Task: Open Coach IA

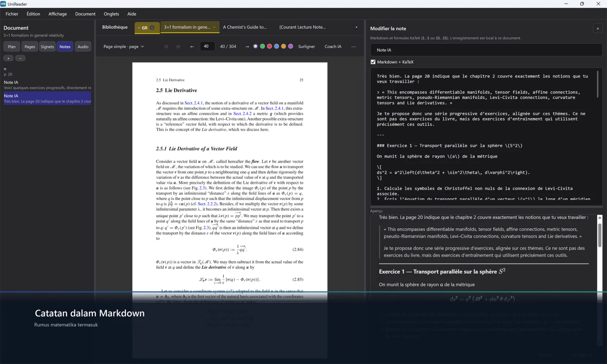Action: pyautogui.click(x=333, y=47)
